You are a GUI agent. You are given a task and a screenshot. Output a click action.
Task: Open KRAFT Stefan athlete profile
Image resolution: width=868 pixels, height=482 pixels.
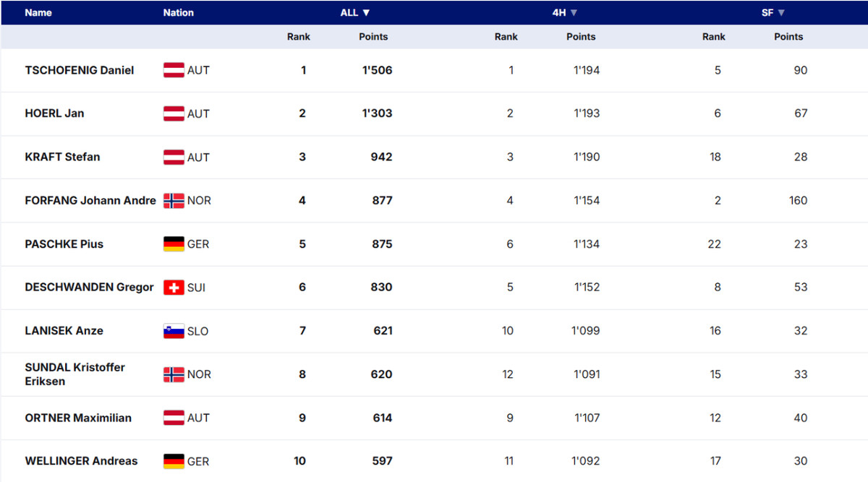[62, 157]
